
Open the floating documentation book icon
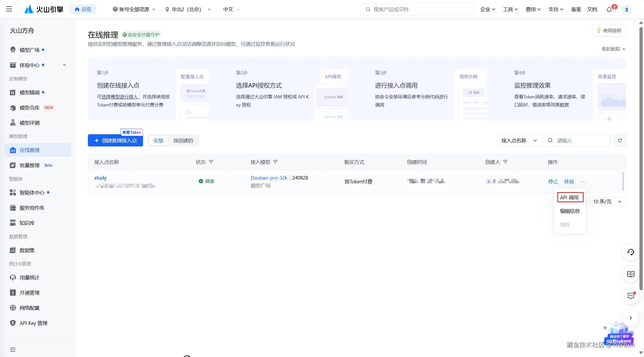(x=631, y=274)
